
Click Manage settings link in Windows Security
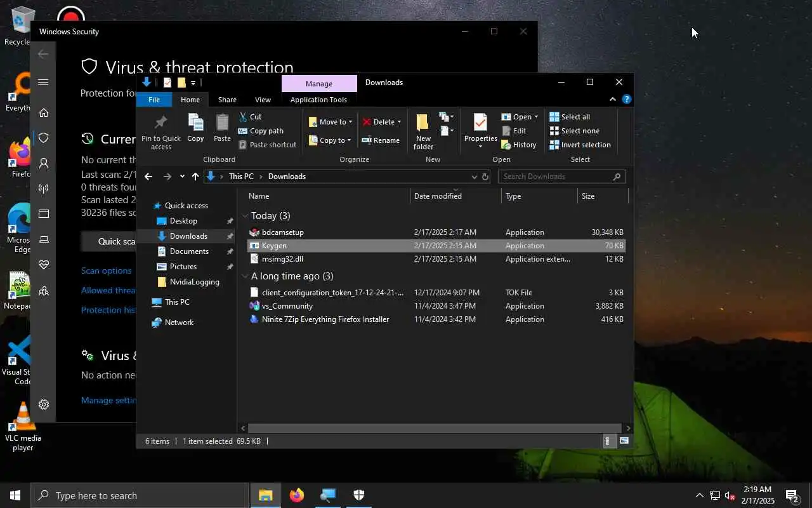click(x=108, y=400)
